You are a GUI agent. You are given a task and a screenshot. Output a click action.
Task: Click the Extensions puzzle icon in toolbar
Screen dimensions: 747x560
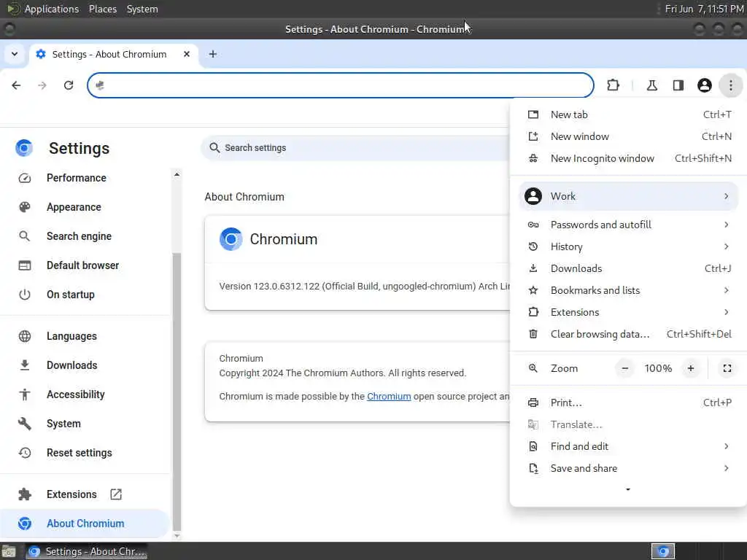tap(613, 85)
